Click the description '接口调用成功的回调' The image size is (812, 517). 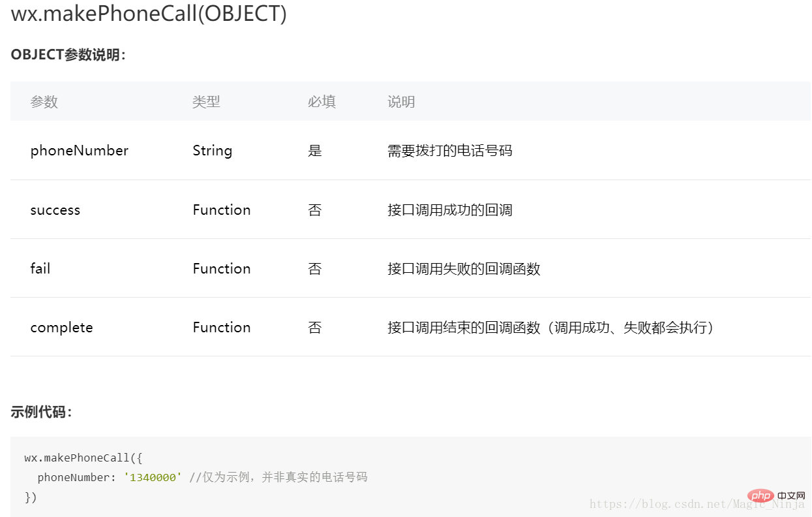coord(450,210)
